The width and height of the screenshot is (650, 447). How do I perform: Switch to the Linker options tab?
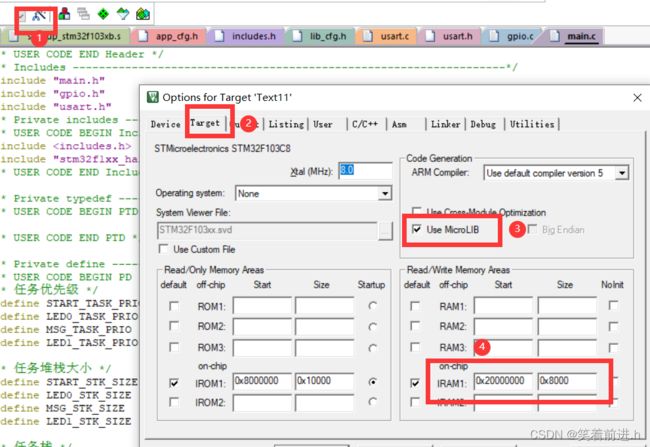pos(446,124)
